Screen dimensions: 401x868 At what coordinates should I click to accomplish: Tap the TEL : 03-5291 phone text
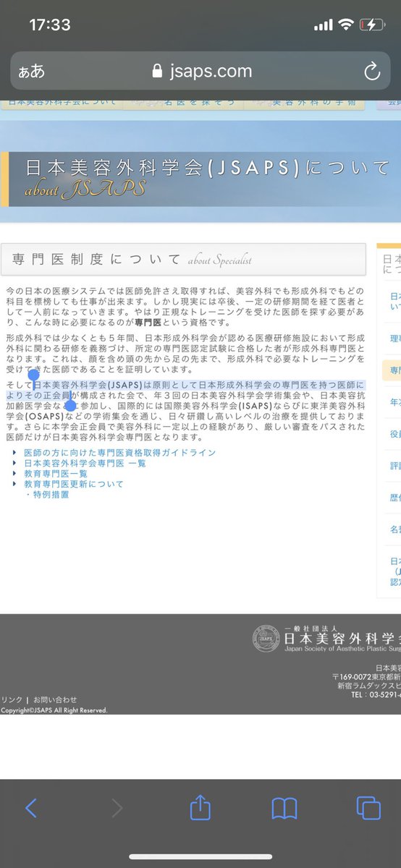point(376,694)
